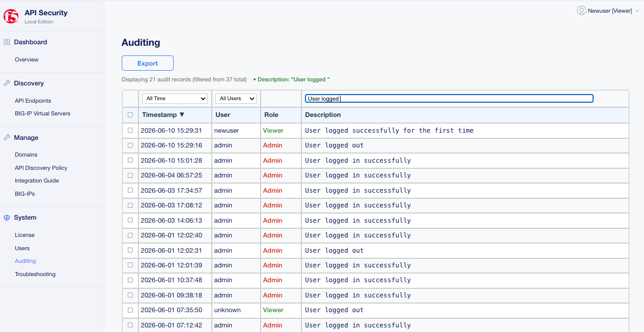Check the row for 2026-06-03 14:06:13
The width and height of the screenshot is (644, 332).
[130, 220]
